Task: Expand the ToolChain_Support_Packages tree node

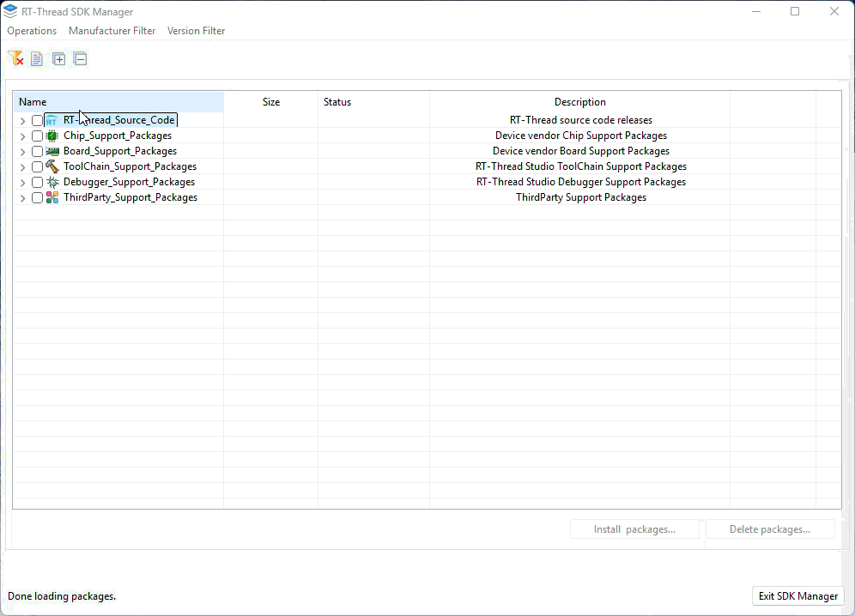Action: click(22, 167)
